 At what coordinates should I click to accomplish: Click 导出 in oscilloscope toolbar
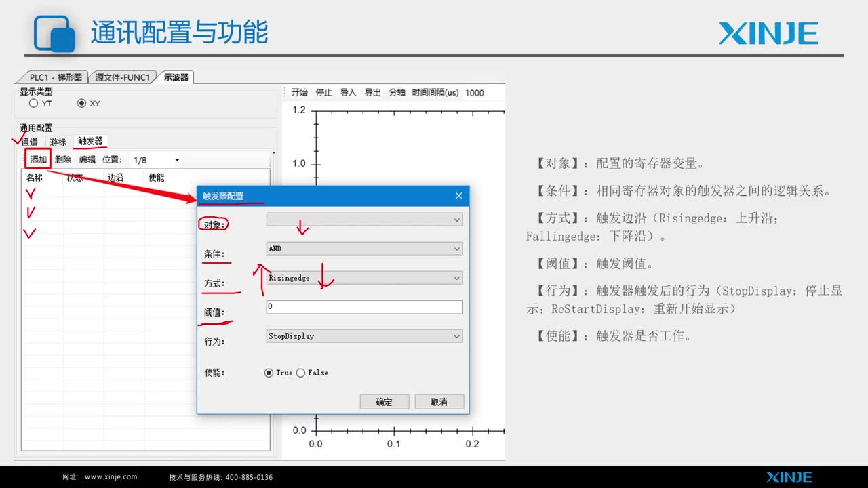[373, 93]
